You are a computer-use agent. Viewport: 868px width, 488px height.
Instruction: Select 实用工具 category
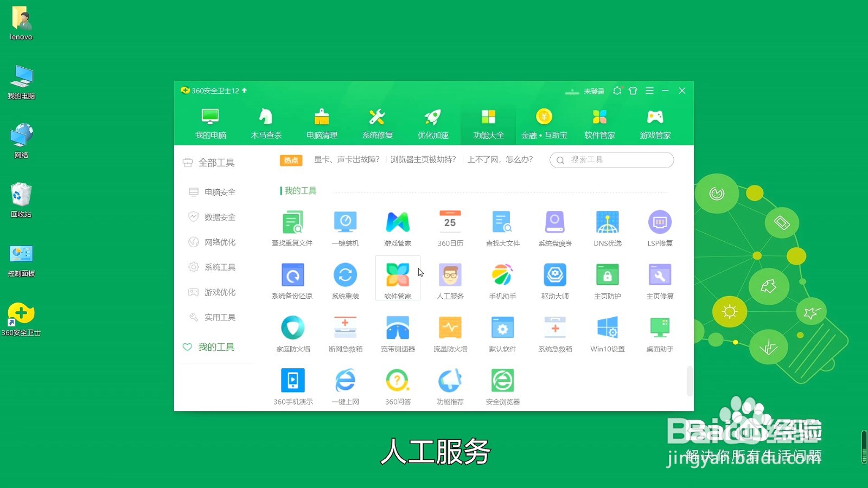(212, 317)
